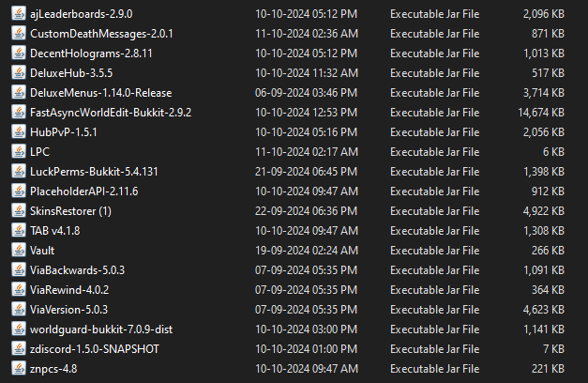The image size is (588, 383).
Task: Select the LPC file name
Action: (x=40, y=152)
